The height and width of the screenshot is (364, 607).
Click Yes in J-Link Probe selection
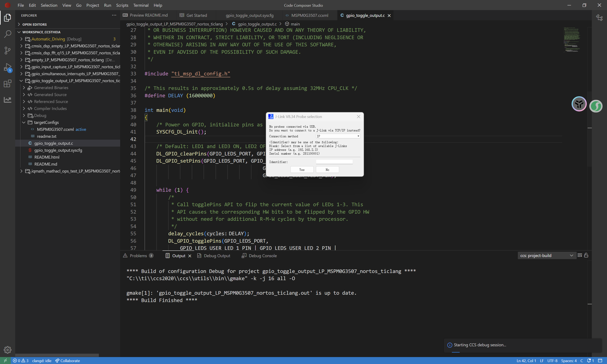pos(302,170)
